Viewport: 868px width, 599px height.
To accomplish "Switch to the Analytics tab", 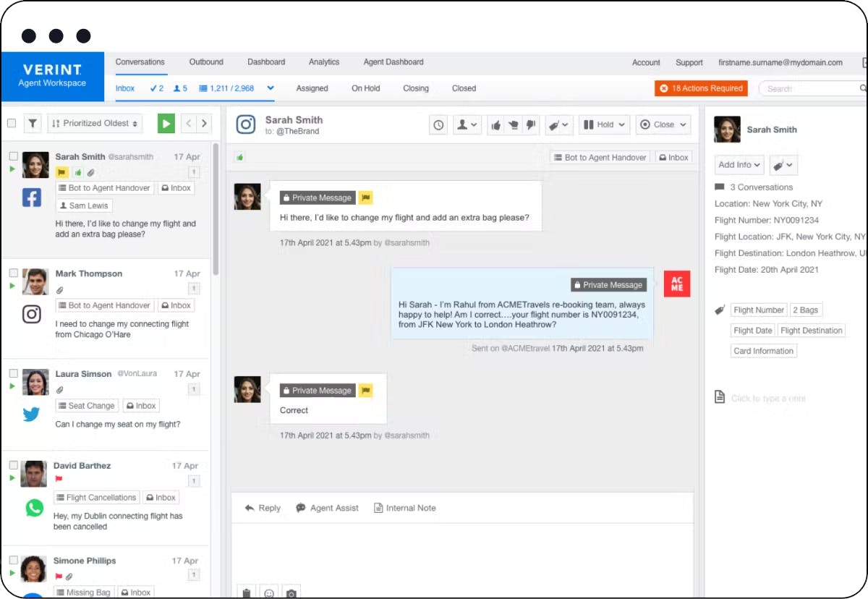I will (323, 62).
